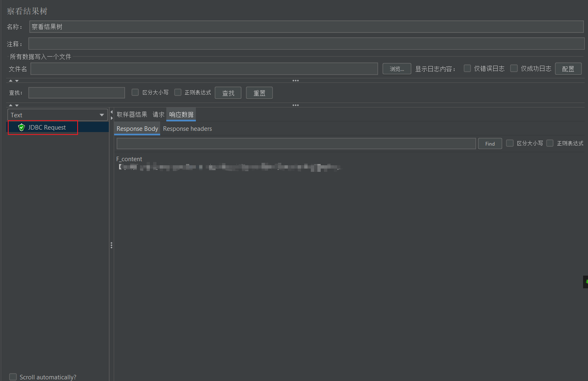Expand the file panel with the down arrow above 查找
This screenshot has height=381, width=588.
click(17, 81)
